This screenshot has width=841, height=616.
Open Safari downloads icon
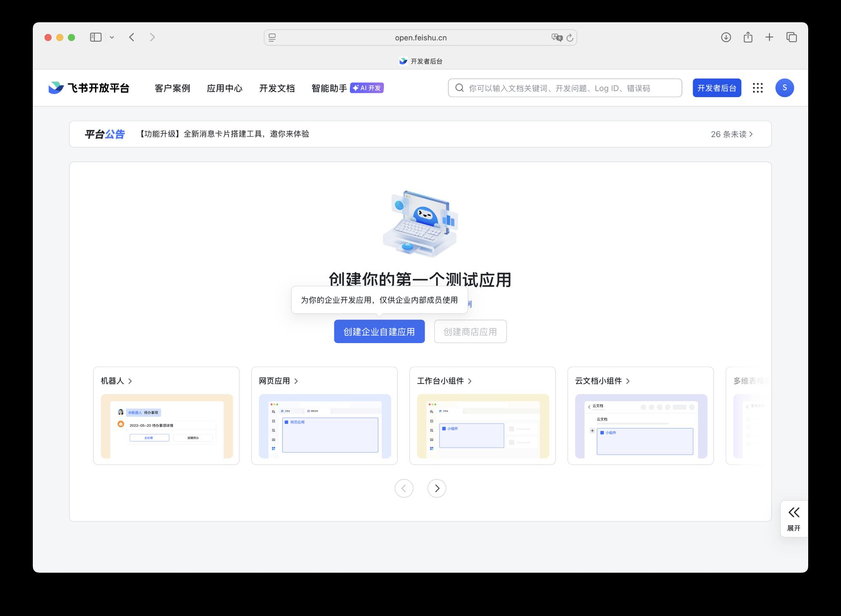coord(726,37)
